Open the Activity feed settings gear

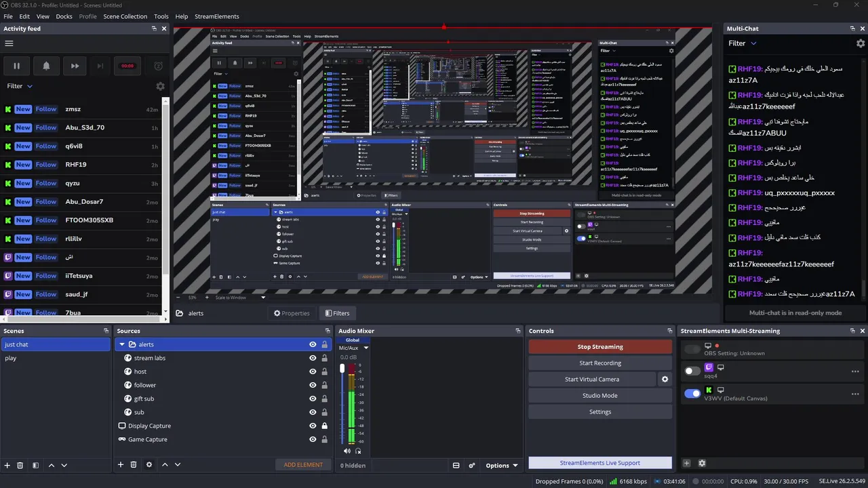[x=160, y=86]
